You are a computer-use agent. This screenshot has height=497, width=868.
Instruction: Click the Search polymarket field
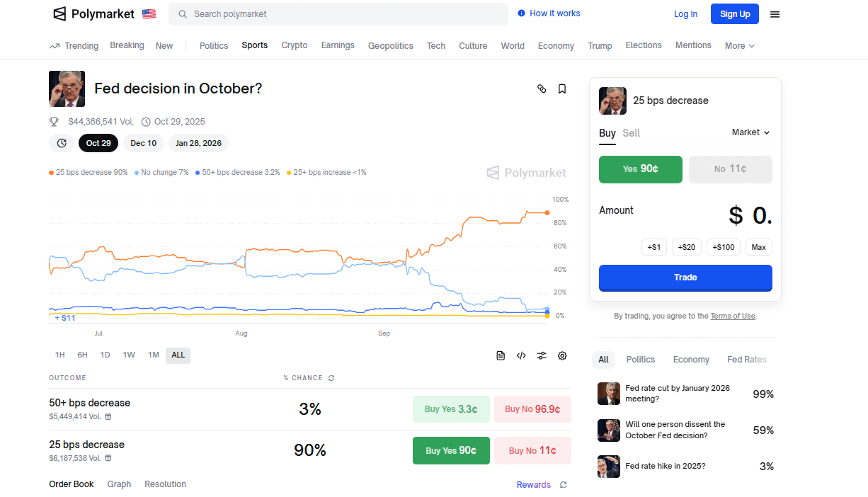338,14
